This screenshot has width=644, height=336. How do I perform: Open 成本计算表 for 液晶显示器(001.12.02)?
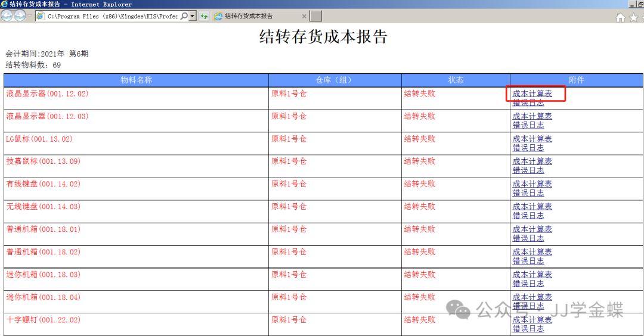tap(532, 94)
